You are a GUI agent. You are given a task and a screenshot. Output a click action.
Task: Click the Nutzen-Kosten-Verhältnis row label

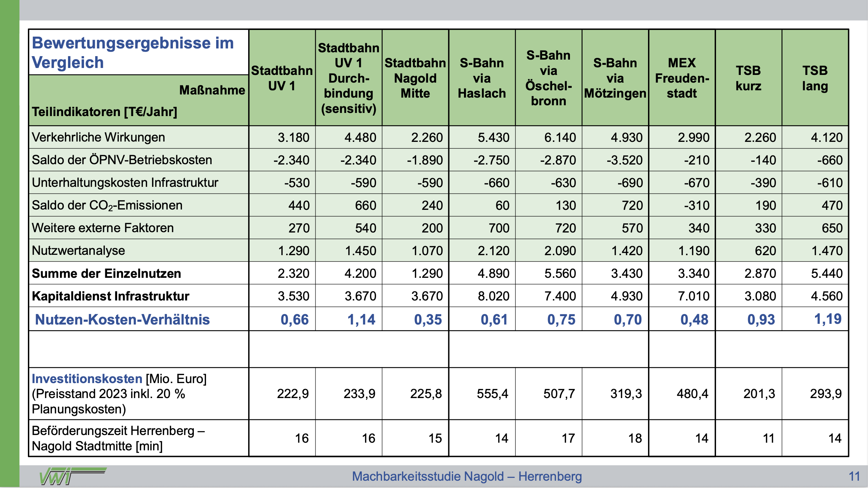pos(122,319)
